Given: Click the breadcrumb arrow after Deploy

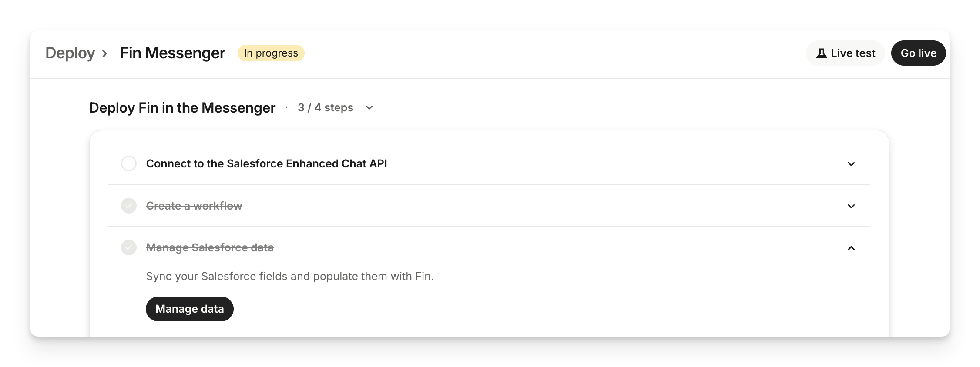Looking at the screenshot, I should (104, 53).
